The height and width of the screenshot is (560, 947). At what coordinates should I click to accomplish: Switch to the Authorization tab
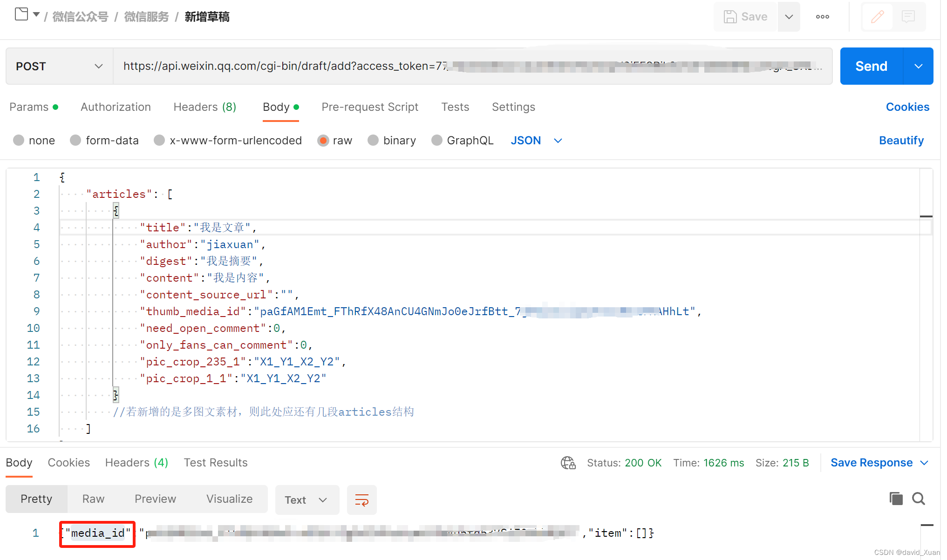(116, 107)
